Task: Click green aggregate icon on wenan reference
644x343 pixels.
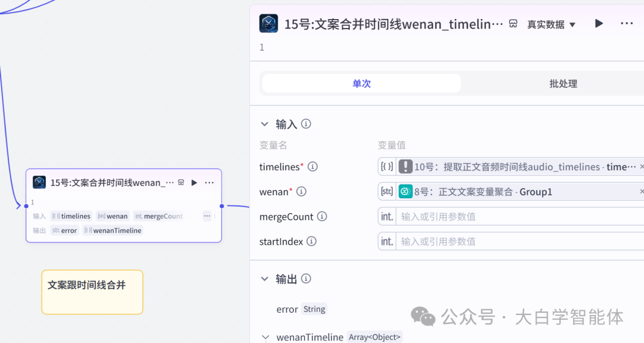Action: click(x=405, y=192)
